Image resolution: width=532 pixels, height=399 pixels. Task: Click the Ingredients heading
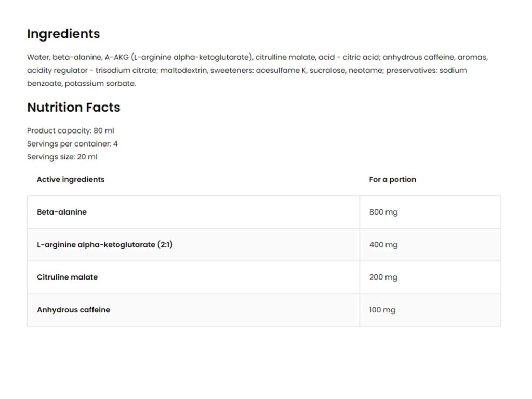pos(63,34)
